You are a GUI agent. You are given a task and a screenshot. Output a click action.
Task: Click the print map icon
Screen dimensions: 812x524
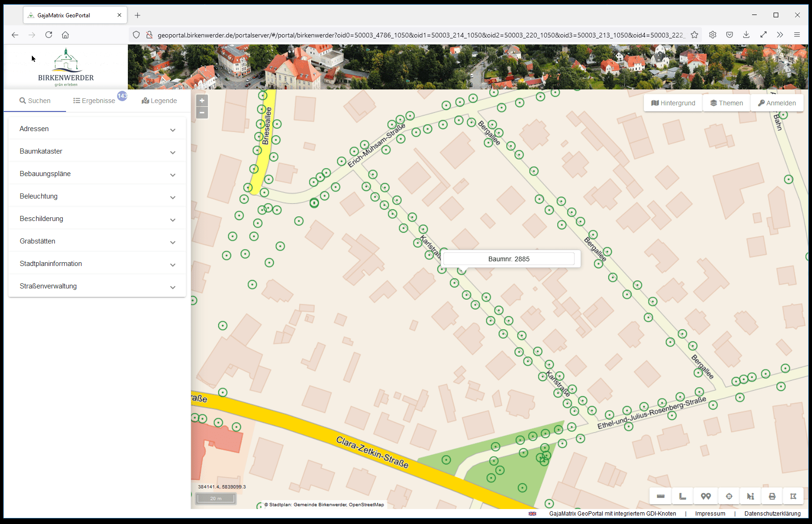[772, 496]
